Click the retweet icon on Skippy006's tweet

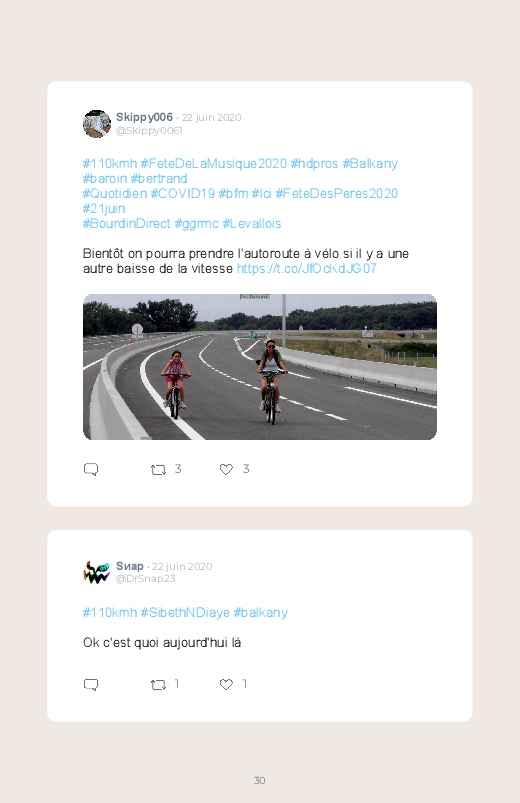158,470
